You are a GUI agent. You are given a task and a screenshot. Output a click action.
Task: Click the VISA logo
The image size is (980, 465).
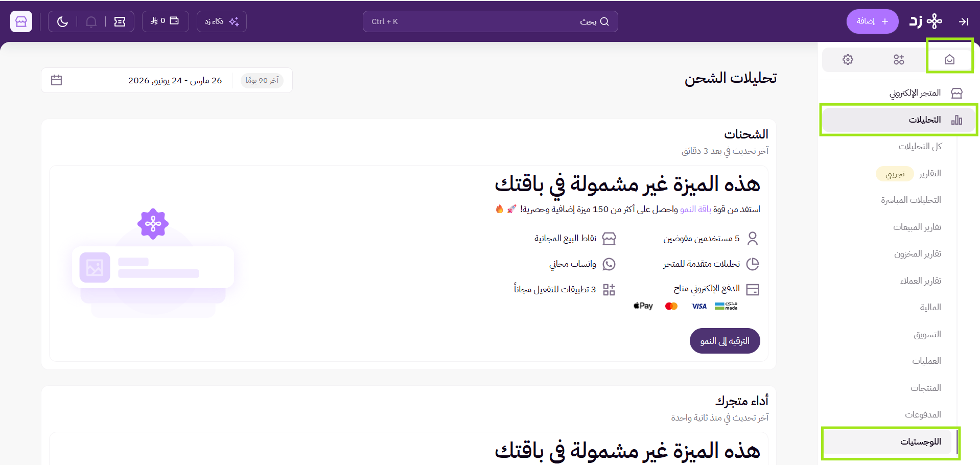click(x=699, y=306)
